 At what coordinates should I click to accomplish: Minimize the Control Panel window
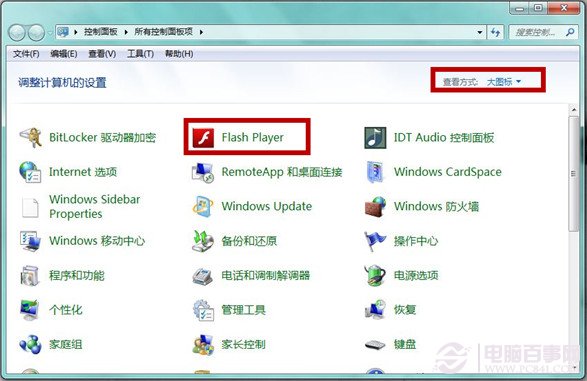coord(520,8)
